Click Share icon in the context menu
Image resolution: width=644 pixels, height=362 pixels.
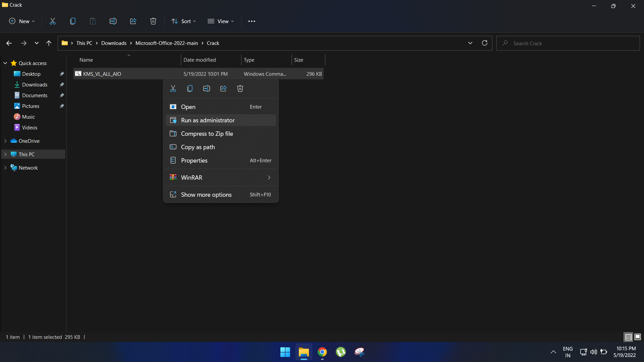pos(223,88)
